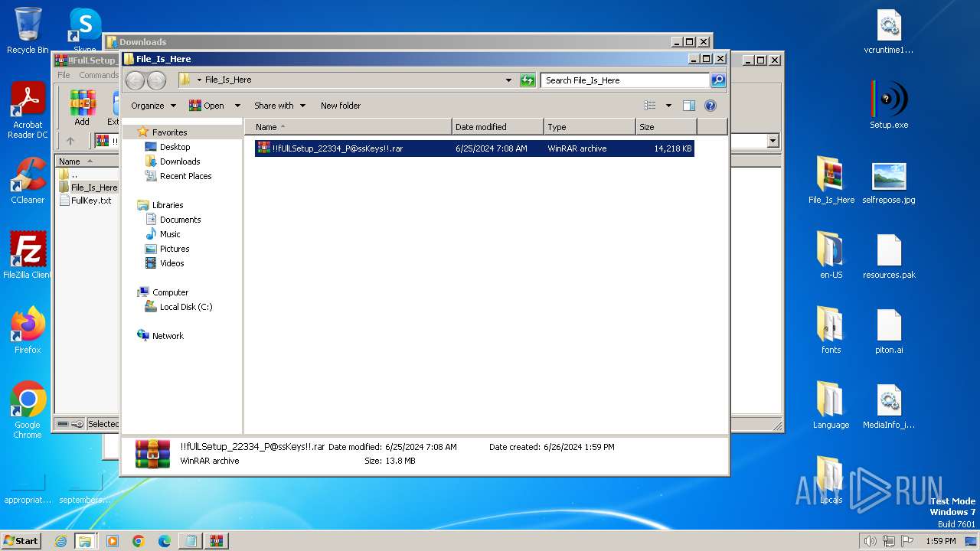
Task: Toggle the preview pane button
Action: pos(688,106)
